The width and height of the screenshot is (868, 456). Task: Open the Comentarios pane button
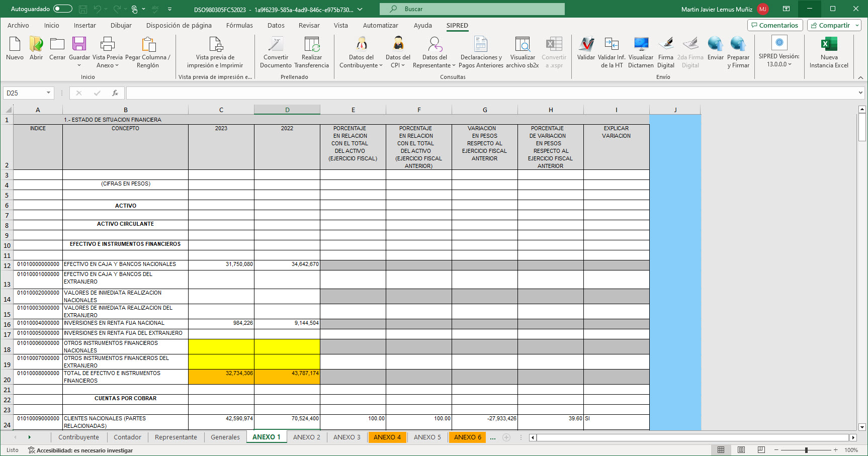click(x=774, y=25)
